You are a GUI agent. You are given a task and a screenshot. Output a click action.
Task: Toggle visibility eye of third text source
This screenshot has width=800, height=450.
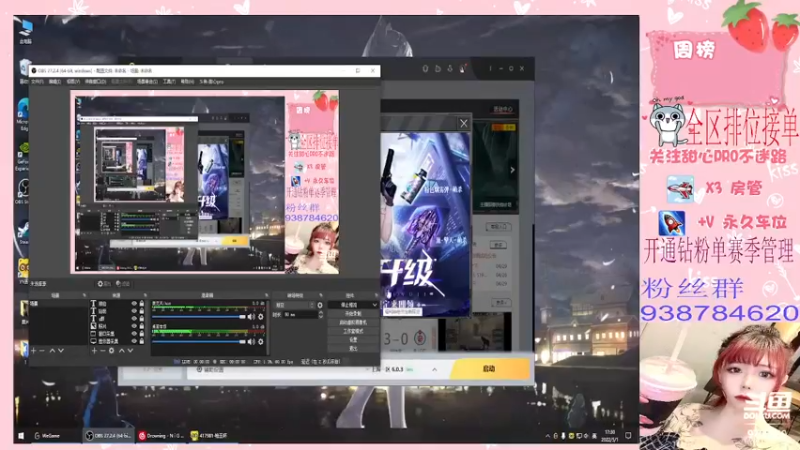(x=134, y=318)
